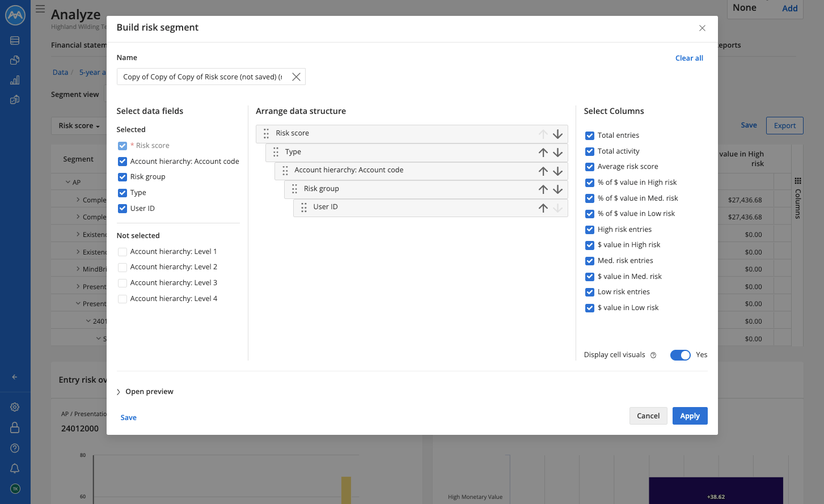Check Account hierarchy: Level 2

pyautogui.click(x=122, y=267)
